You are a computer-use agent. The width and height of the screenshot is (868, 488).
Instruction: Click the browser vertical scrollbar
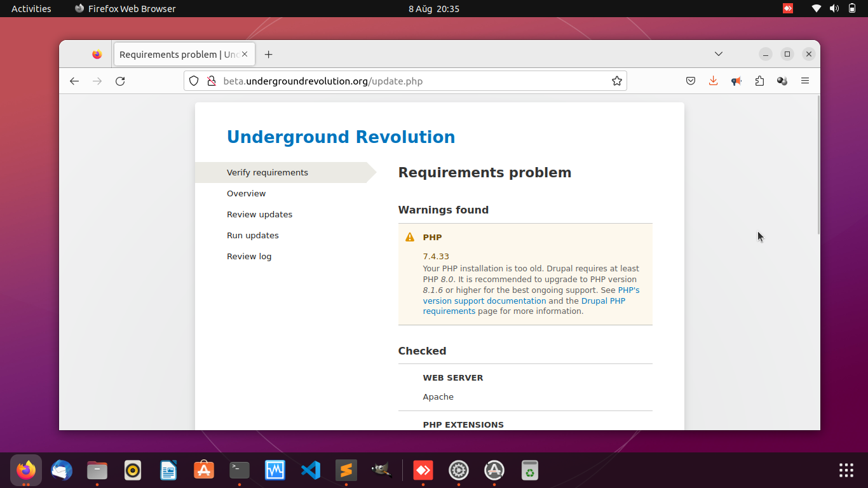coord(818,165)
